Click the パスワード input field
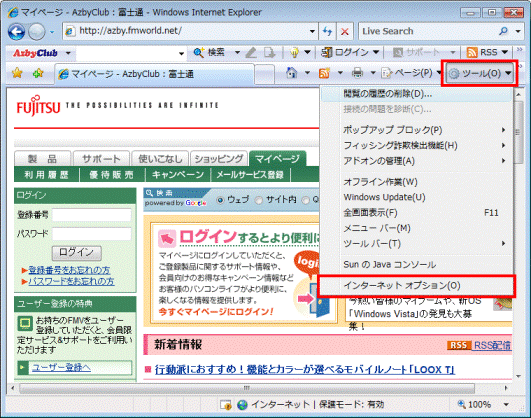 (x=92, y=234)
